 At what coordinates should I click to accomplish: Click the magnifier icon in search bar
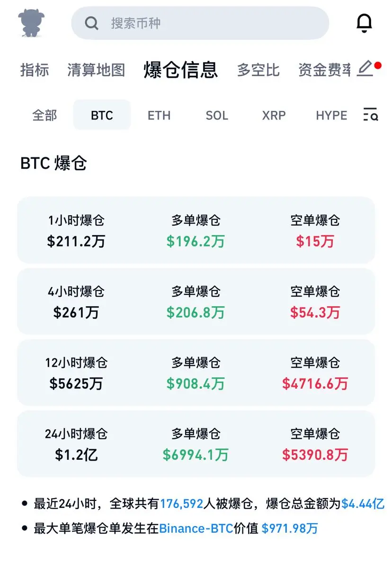pyautogui.click(x=91, y=23)
